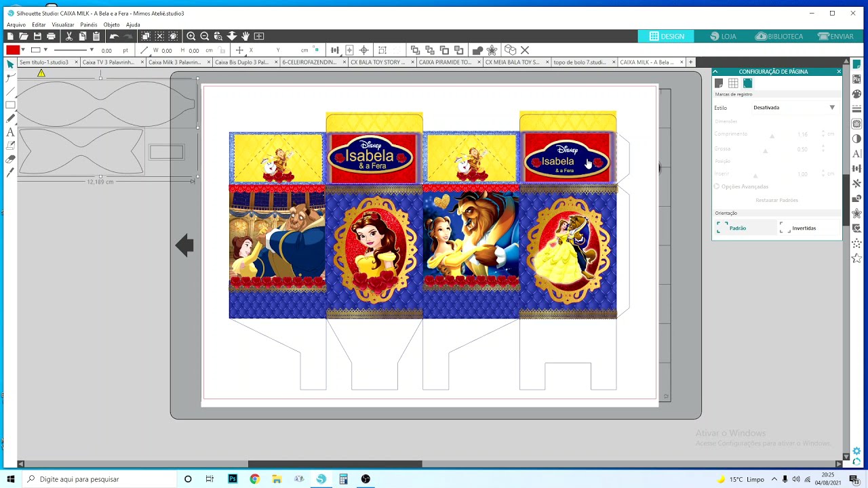The width and height of the screenshot is (868, 488).
Task: Click the Weld shapes icon
Action: pos(477,50)
